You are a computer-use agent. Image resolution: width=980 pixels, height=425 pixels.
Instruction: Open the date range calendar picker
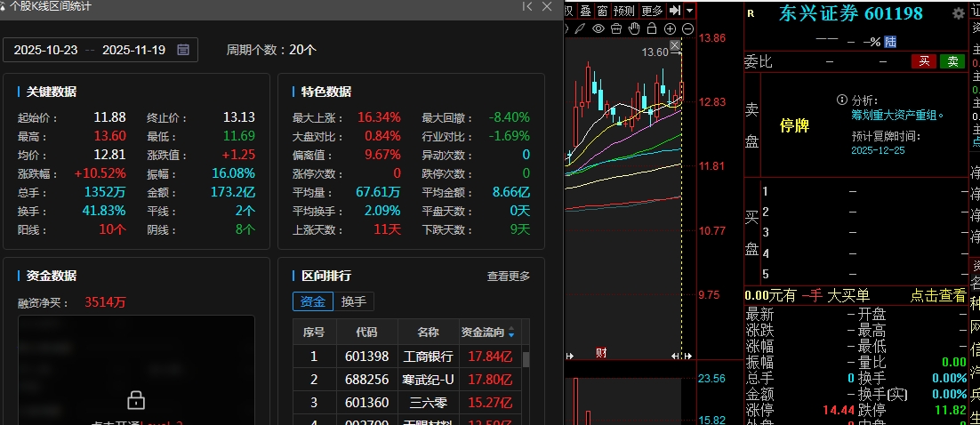(183, 50)
